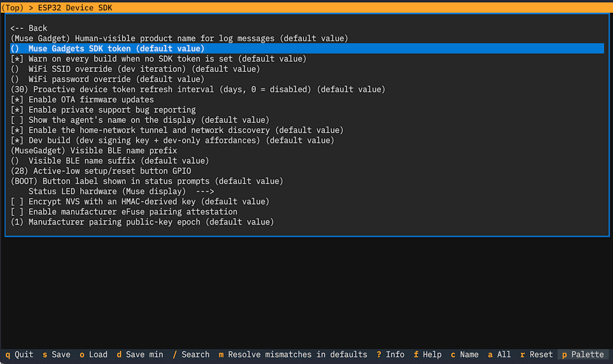
Task: Open Info from the bottom bar
Action: 390,354
